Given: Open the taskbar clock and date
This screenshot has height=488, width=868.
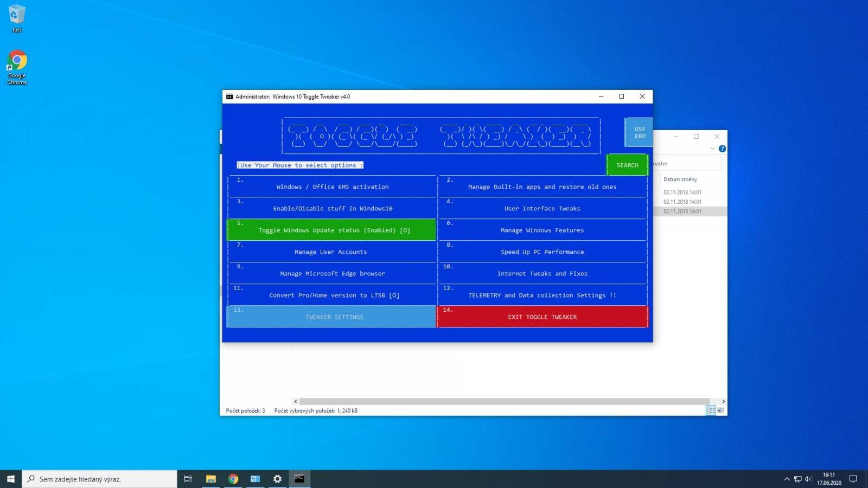Looking at the screenshot, I should pyautogui.click(x=829, y=479).
